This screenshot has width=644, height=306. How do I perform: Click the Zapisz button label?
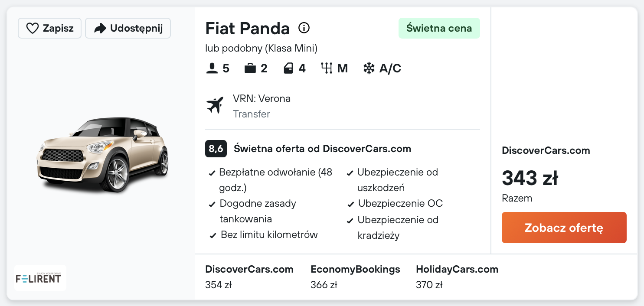(58, 29)
